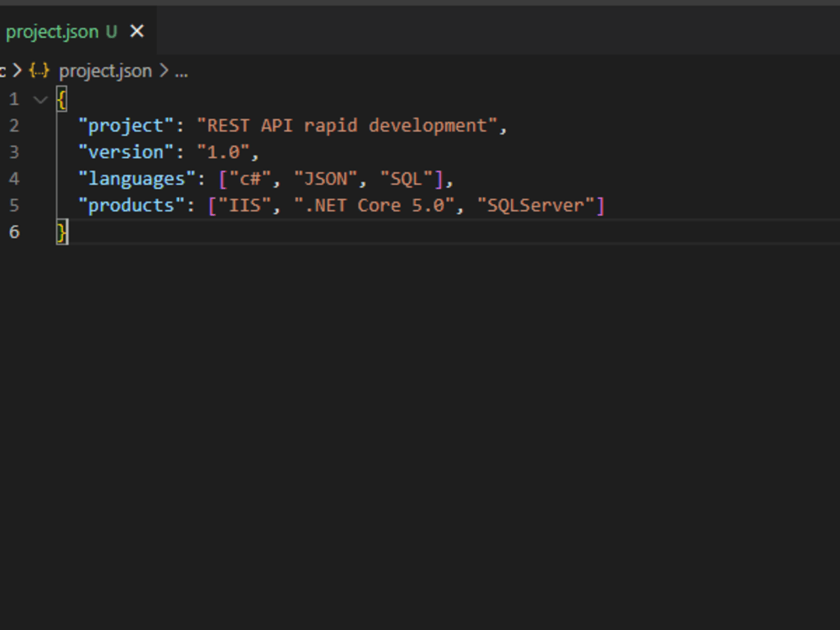Click the "version" key
This screenshot has height=630, width=840.
127,152
